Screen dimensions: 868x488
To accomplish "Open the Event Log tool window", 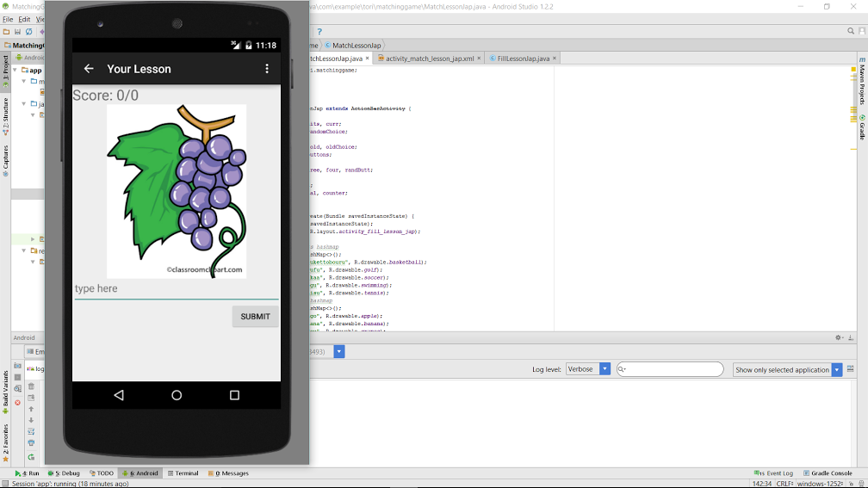I will (774, 473).
